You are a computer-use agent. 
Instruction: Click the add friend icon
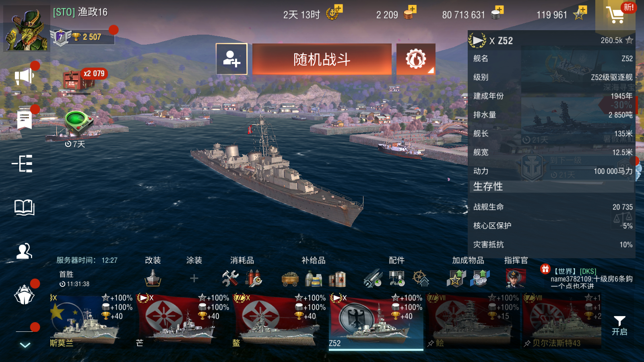point(232,59)
